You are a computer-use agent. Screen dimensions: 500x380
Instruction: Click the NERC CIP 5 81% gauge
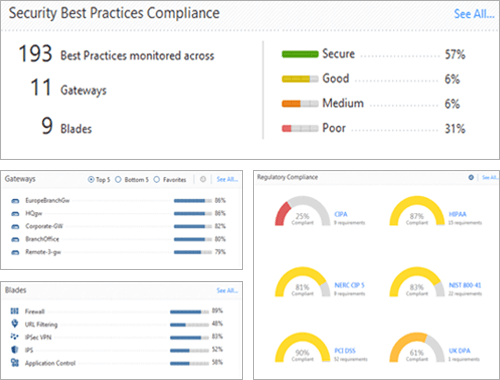[302, 282]
